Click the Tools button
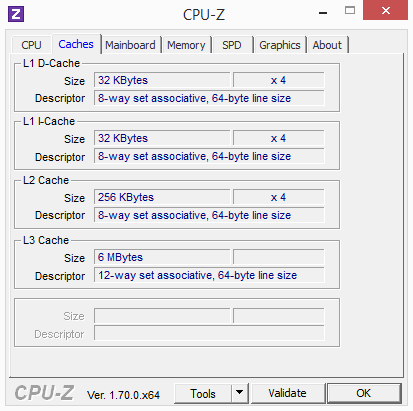Screen dimensions: 413x411 pos(203,393)
